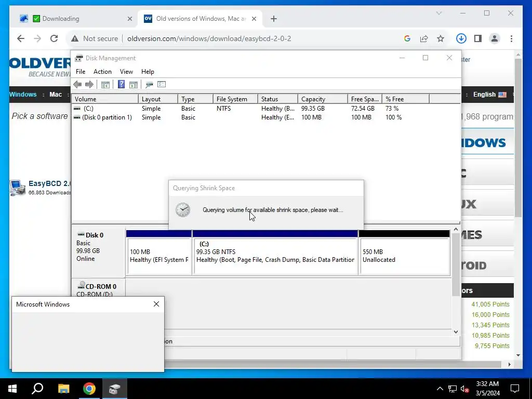Open the Action menu
This screenshot has width=532, height=399.
(102, 72)
